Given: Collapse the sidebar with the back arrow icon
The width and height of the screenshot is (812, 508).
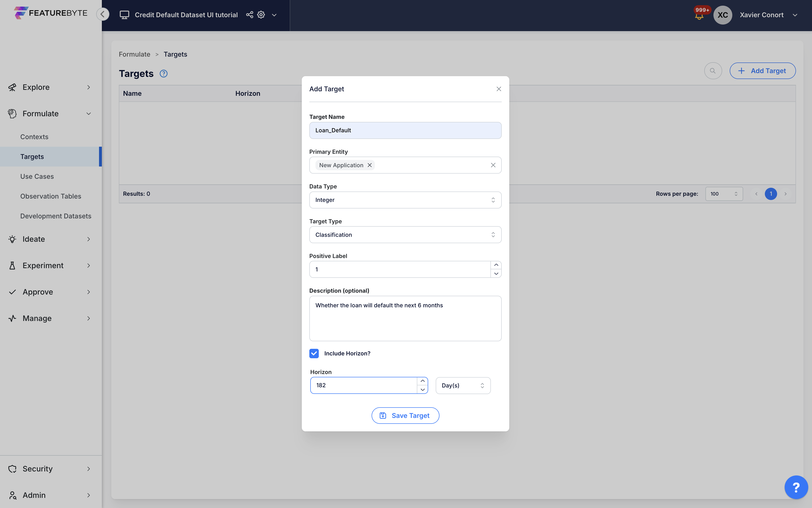Looking at the screenshot, I should click(x=103, y=14).
